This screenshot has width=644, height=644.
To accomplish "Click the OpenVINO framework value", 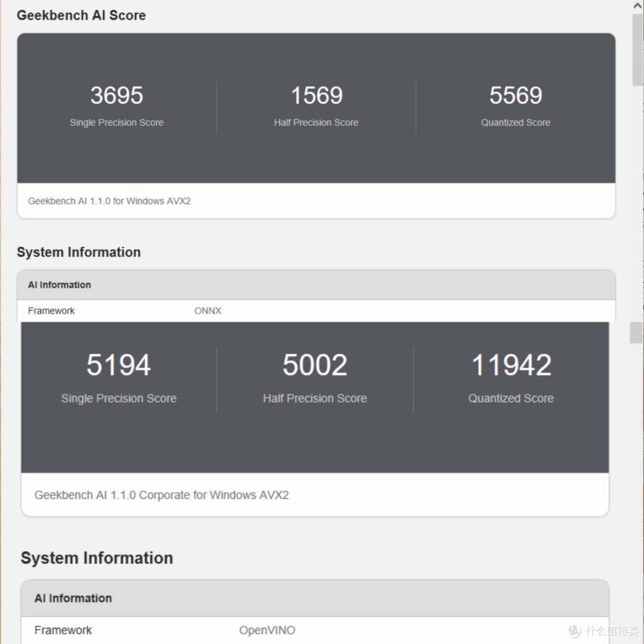I will (267, 630).
